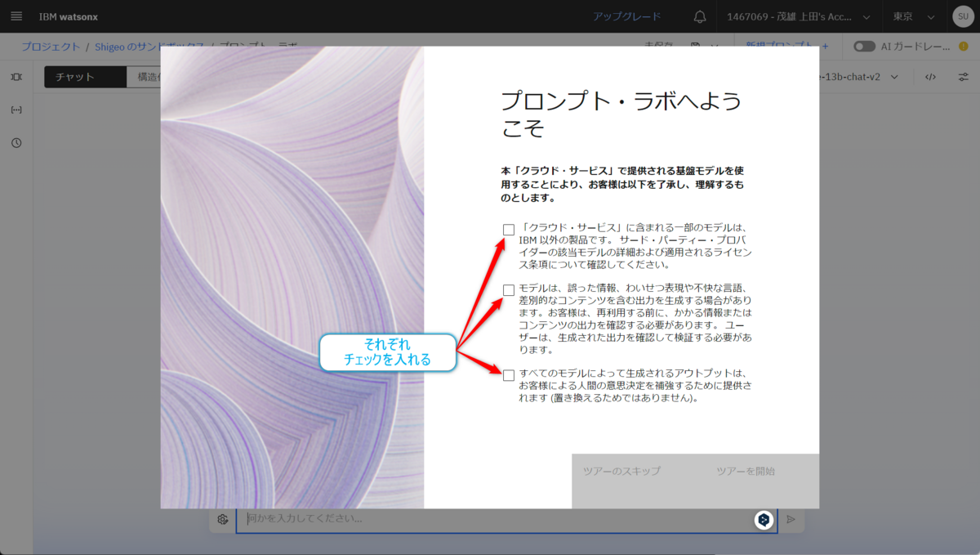The width and height of the screenshot is (980, 555).
Task: Click the chat settings gear icon
Action: (223, 519)
